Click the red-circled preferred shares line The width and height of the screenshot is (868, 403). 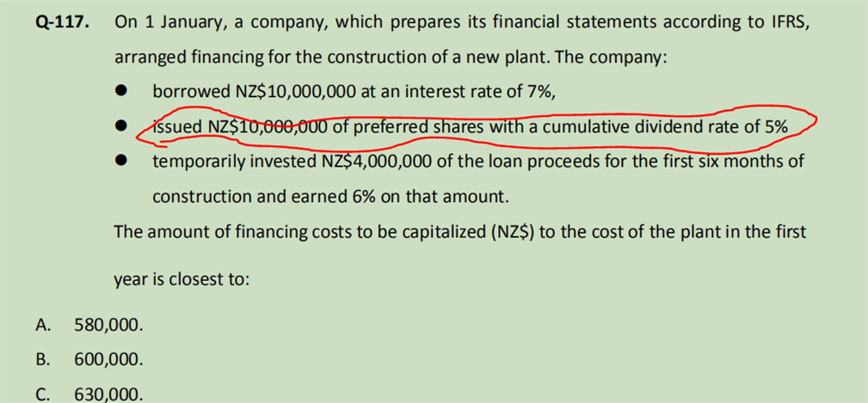pos(470,126)
